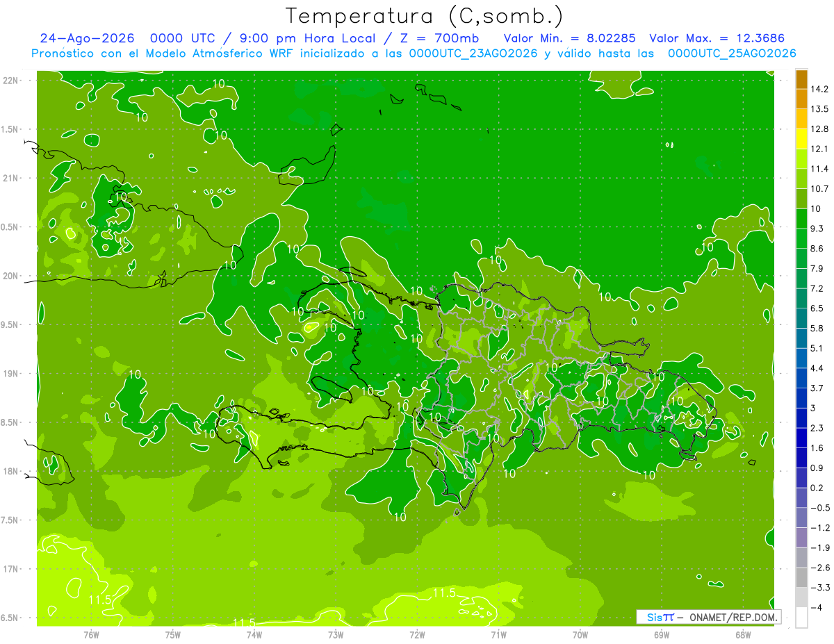Click the '71W' longitude axis label
The height and width of the screenshot is (644, 834).
click(498, 635)
